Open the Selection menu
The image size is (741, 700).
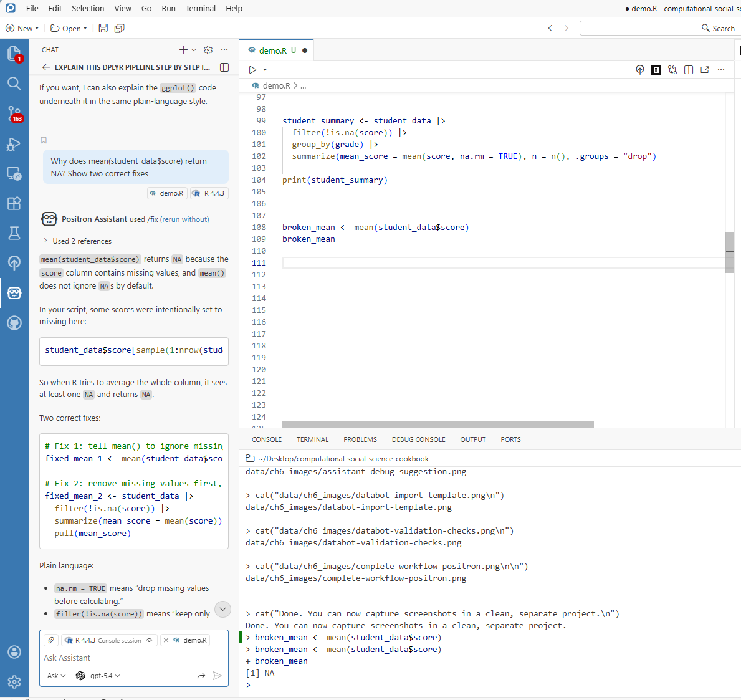[x=88, y=8]
